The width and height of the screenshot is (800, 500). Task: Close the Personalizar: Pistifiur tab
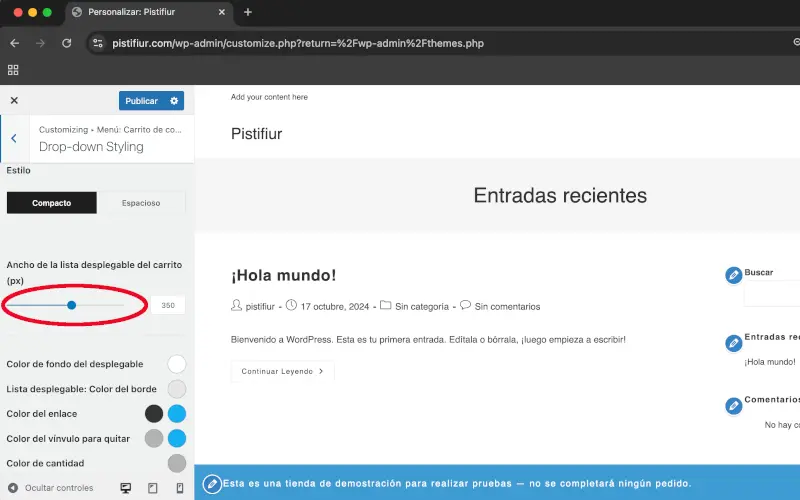(221, 12)
